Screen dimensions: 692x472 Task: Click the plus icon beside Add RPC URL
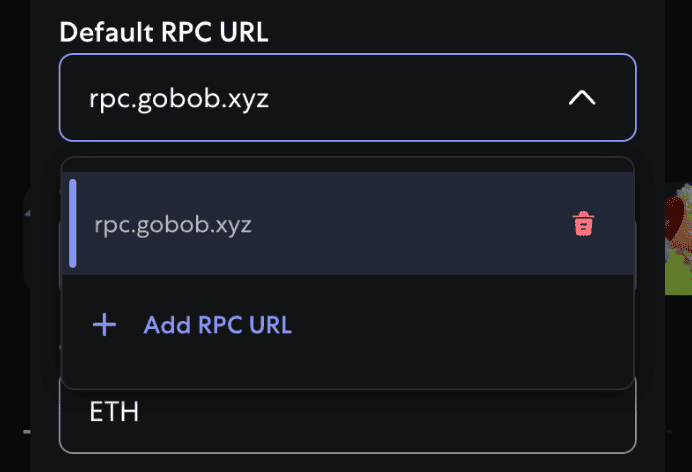pyautogui.click(x=104, y=325)
